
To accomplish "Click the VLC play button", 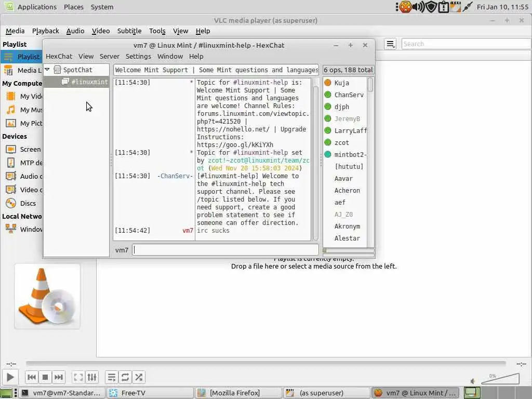I will (10, 377).
